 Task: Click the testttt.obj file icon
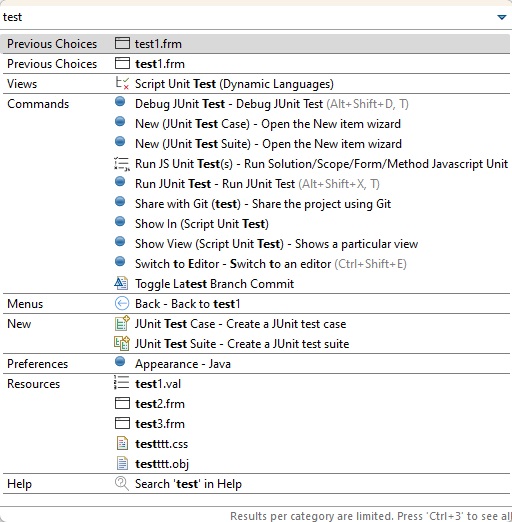pos(122,463)
